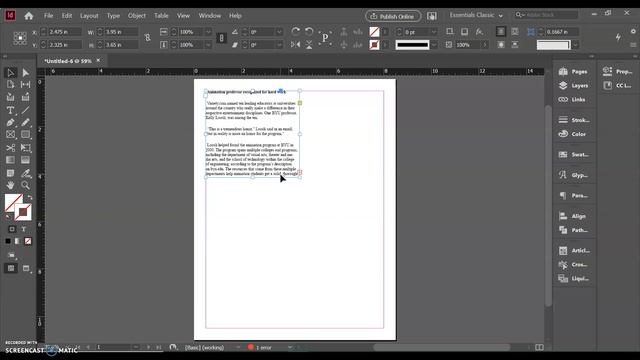The image size is (640, 360).
Task: Select the Eyedropper tool
Action: coord(25,173)
